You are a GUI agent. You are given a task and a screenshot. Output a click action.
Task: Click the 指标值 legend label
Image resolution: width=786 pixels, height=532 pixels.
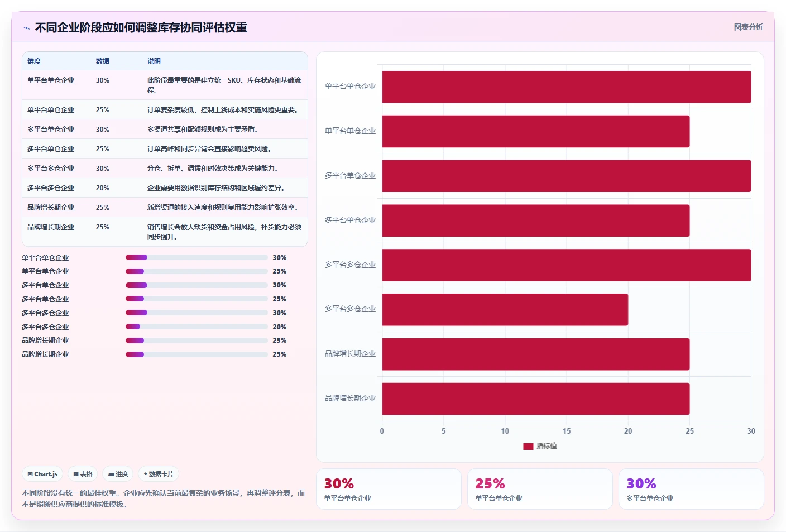(x=547, y=446)
